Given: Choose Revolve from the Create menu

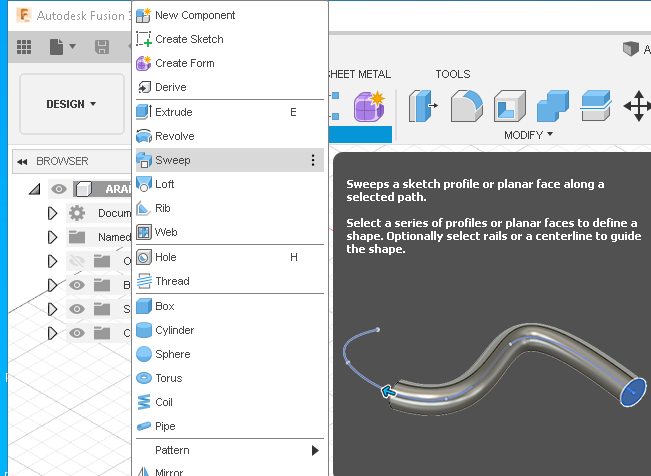Looking at the screenshot, I should tap(230, 136).
